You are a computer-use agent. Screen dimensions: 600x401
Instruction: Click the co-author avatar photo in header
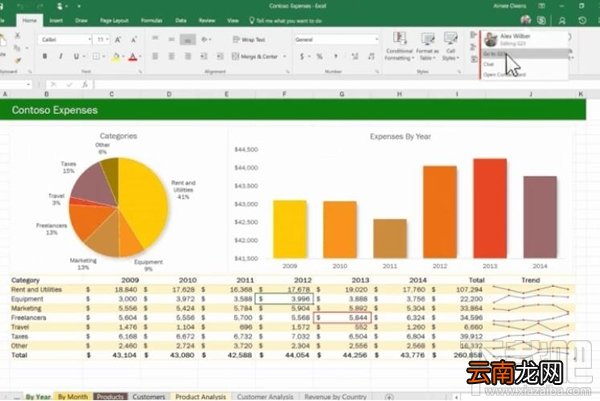(x=526, y=20)
